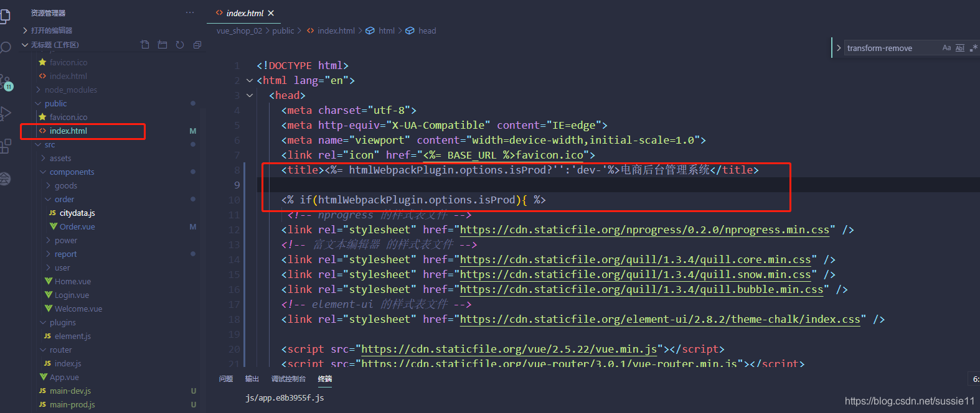This screenshot has height=413, width=980.
Task: Switch to the 终端 panel tab
Action: [325, 379]
